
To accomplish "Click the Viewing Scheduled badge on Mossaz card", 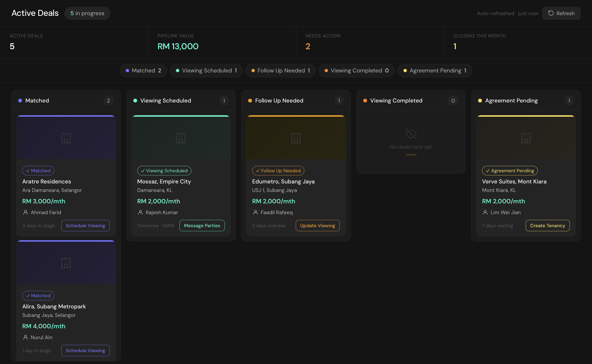I will (164, 171).
